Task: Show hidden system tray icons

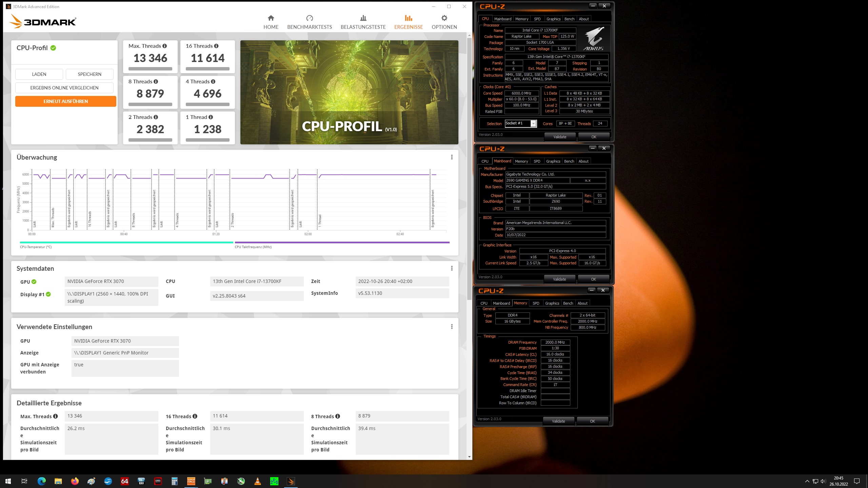Action: tap(807, 481)
